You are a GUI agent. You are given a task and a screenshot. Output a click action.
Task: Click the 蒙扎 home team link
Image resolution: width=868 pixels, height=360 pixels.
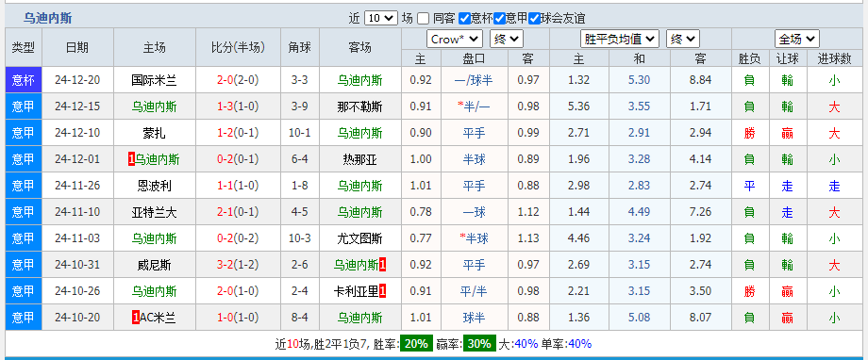[x=155, y=133]
